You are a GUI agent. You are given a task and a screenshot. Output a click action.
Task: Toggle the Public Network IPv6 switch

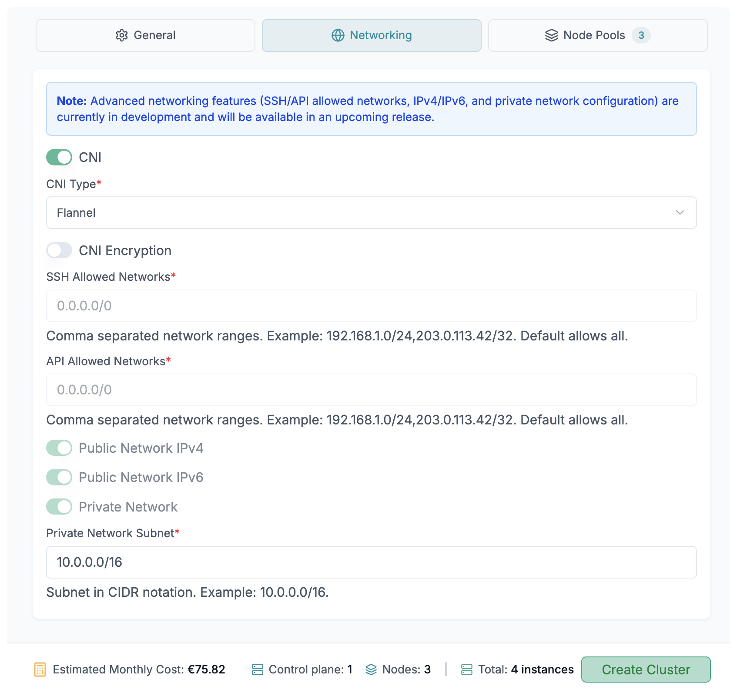[59, 477]
